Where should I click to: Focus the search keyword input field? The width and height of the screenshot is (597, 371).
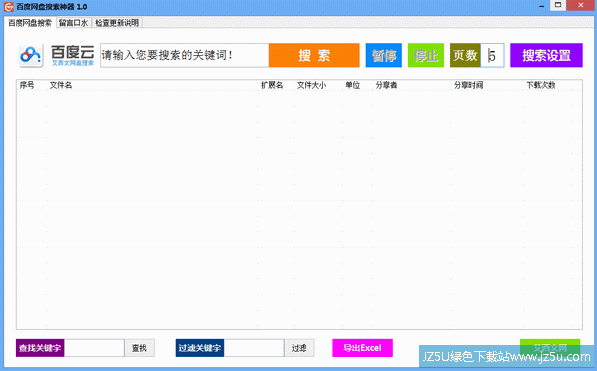[x=185, y=55]
